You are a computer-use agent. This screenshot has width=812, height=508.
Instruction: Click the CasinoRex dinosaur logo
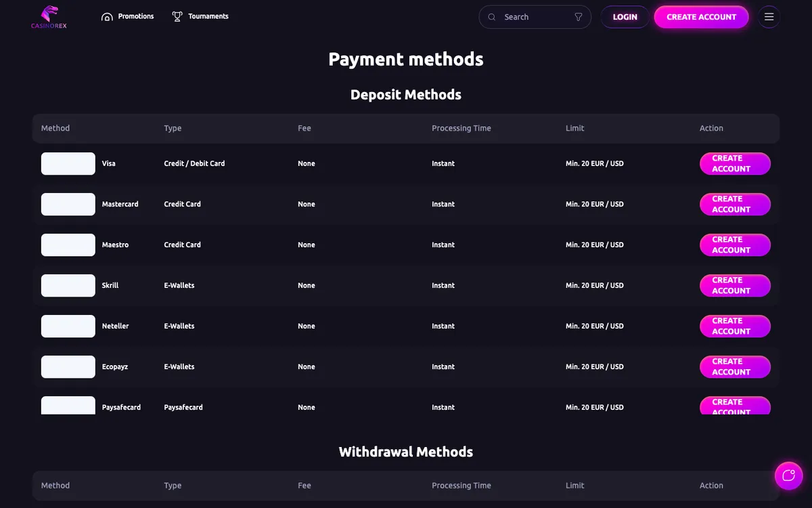click(x=49, y=17)
